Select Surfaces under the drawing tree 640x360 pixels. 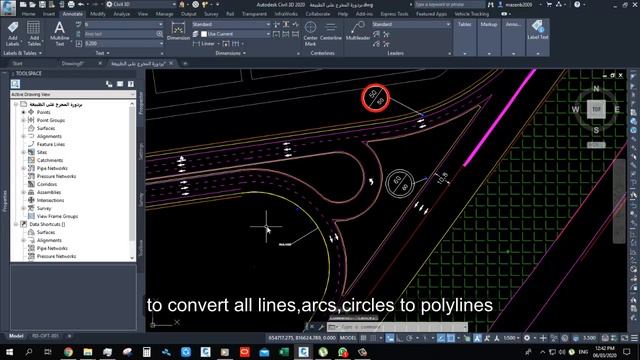(x=46, y=128)
